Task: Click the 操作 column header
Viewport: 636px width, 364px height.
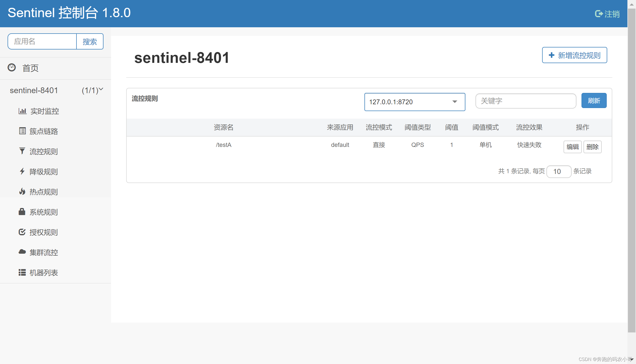Action: point(582,127)
